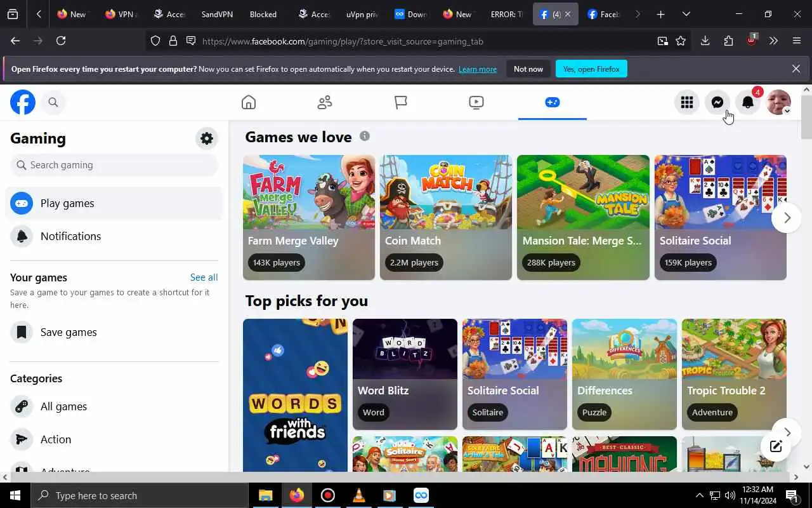Show more toolbar tools chevron
The width and height of the screenshot is (812, 508).
click(773, 41)
